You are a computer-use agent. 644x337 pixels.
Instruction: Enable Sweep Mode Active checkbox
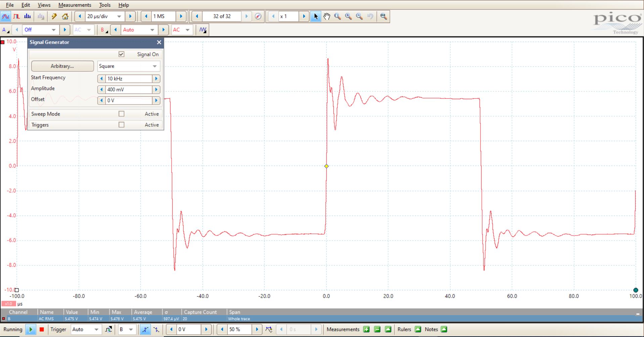click(x=122, y=114)
